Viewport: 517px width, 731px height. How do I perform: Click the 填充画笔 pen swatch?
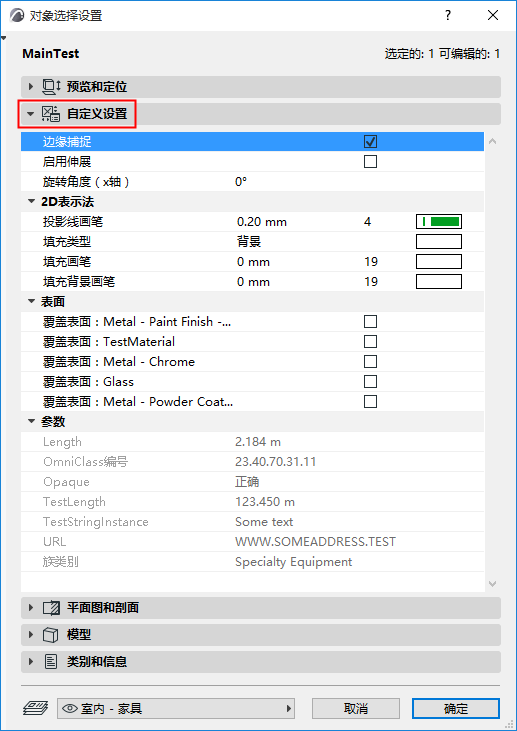[x=439, y=262]
